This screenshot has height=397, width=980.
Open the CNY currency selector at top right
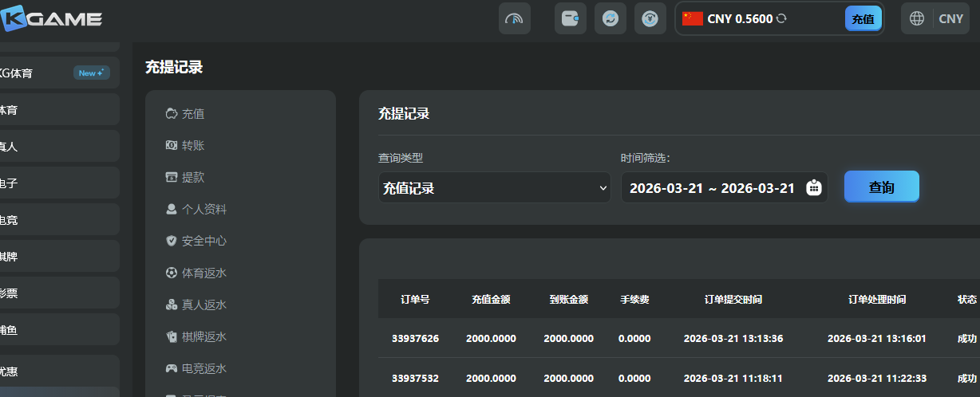950,18
